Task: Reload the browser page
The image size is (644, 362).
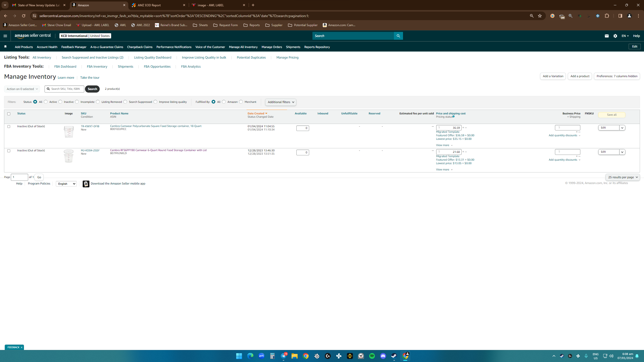Action: pyautogui.click(x=23, y=16)
